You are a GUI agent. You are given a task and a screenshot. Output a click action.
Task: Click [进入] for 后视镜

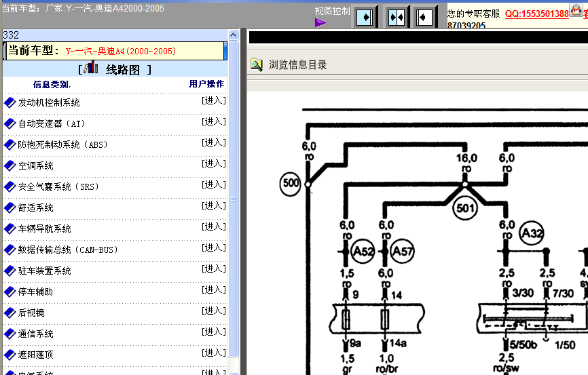pyautogui.click(x=214, y=310)
